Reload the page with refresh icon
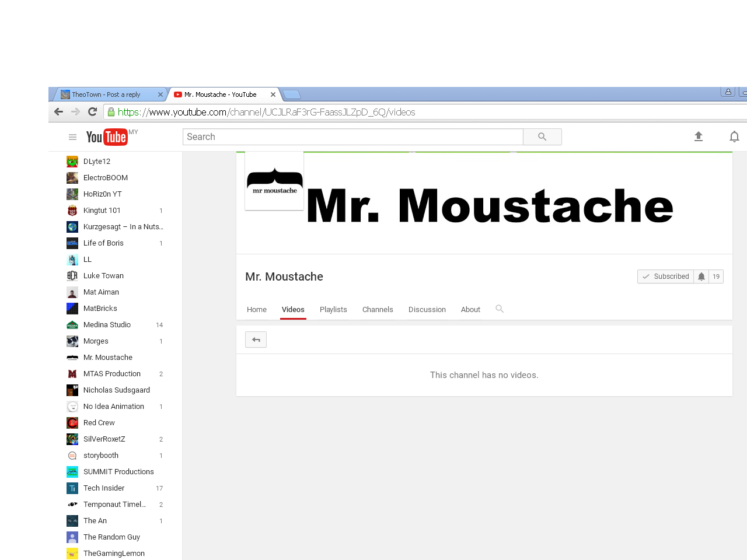This screenshot has width=747, height=560. [x=92, y=112]
